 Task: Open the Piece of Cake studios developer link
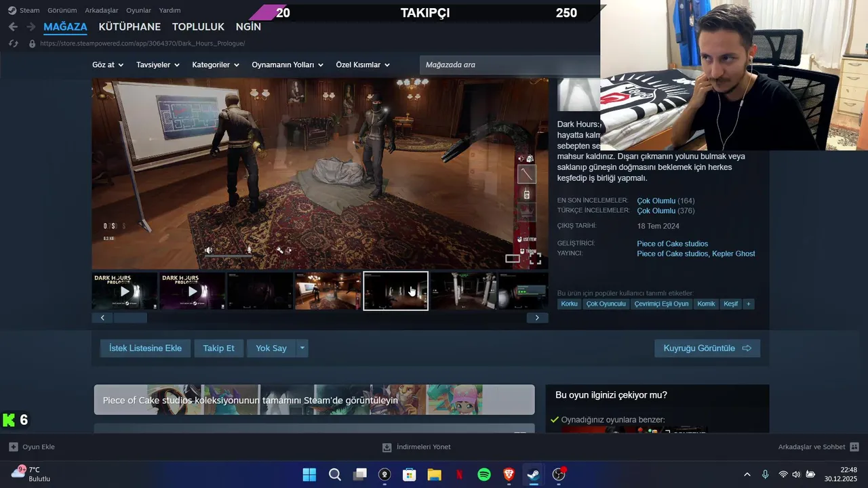click(672, 243)
